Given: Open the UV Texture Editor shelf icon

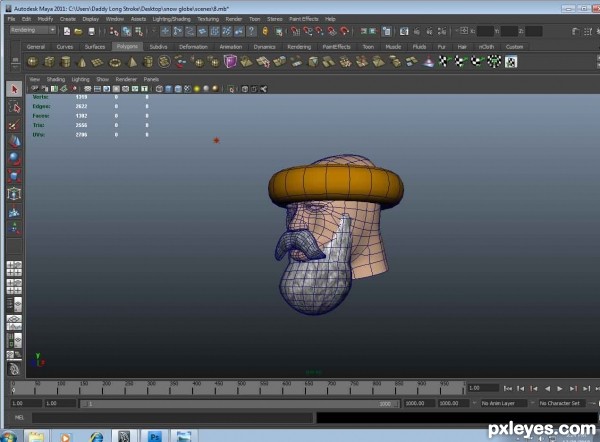Looking at the screenshot, I should click(511, 61).
